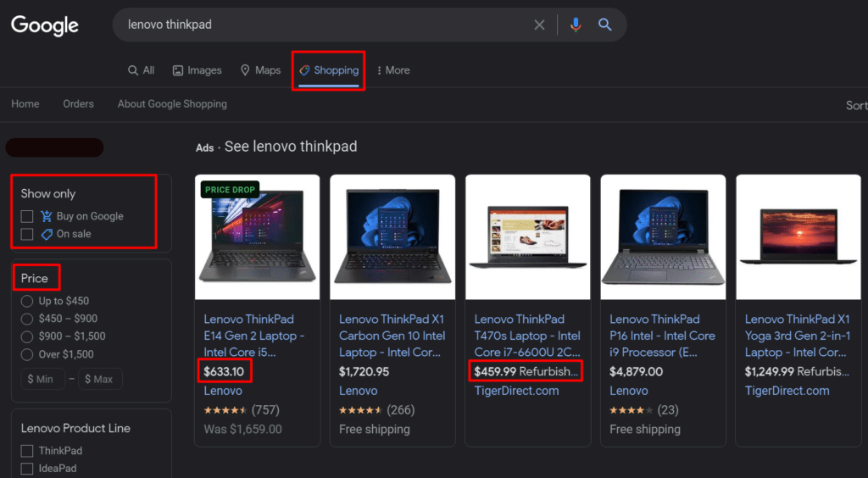Screen dimensions: 868x478
Task: Open Lenovo ThinkPad X1 Carbon Gen 10 link
Action: point(392,336)
